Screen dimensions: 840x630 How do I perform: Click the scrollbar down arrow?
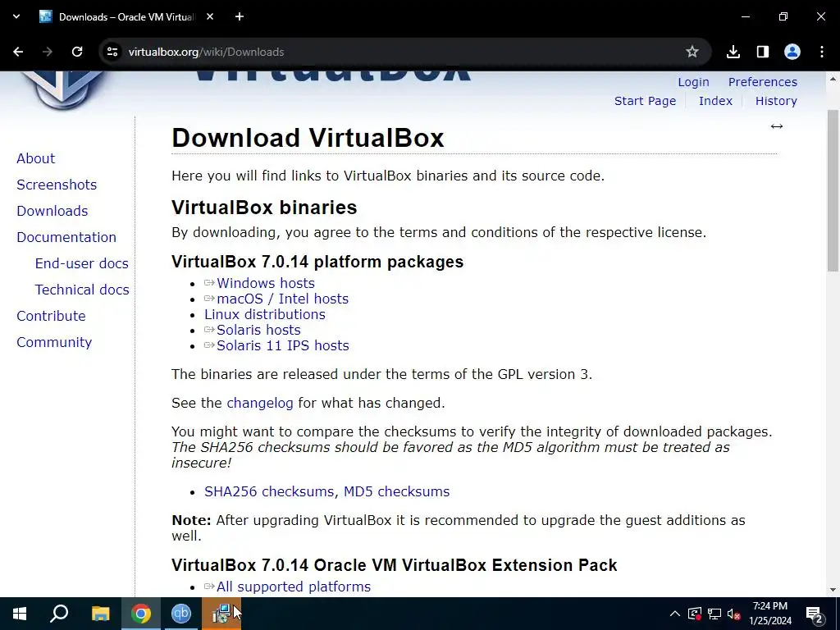pyautogui.click(x=833, y=590)
